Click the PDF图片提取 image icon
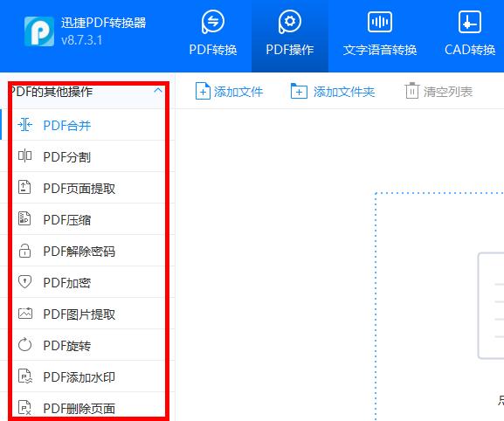This screenshot has height=421, width=504. [x=25, y=313]
